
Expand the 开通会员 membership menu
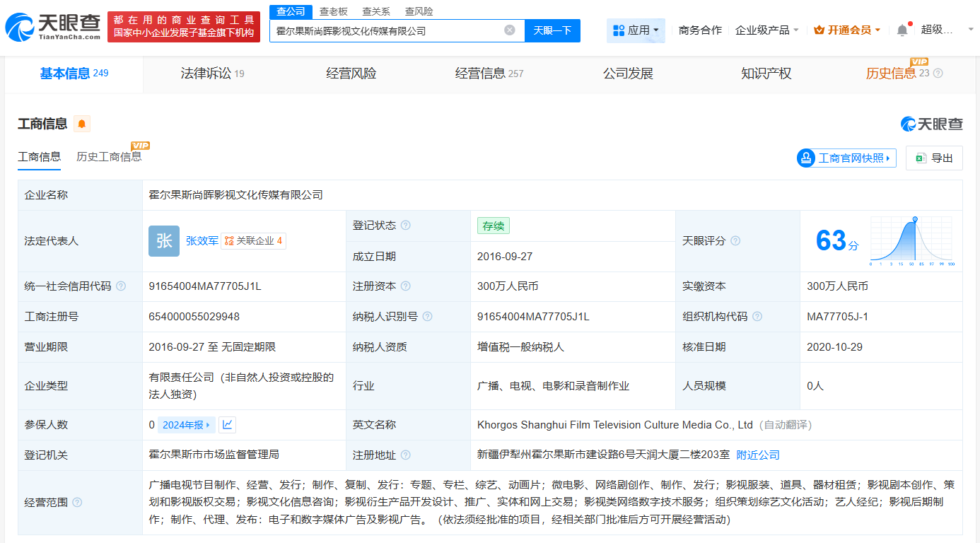(x=847, y=30)
